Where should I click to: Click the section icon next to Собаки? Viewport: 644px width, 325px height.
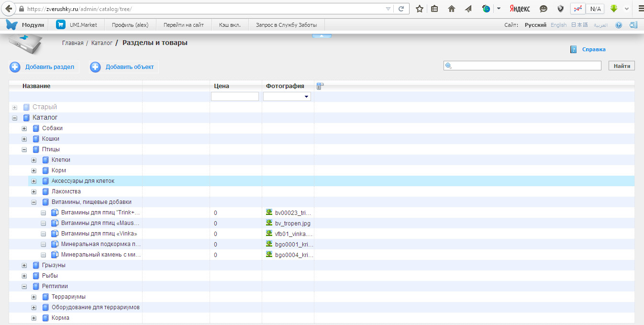click(36, 128)
